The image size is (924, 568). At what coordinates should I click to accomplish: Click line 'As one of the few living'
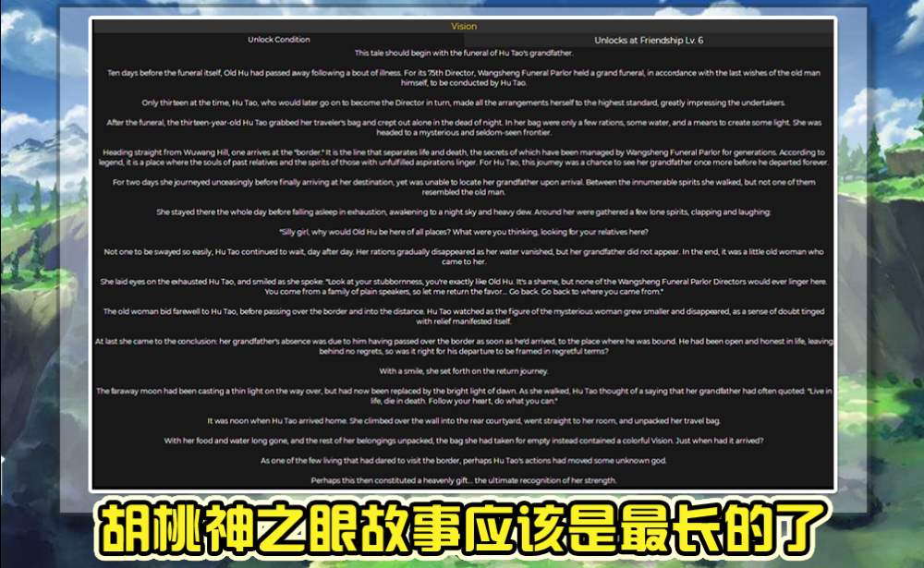pyautogui.click(x=464, y=461)
